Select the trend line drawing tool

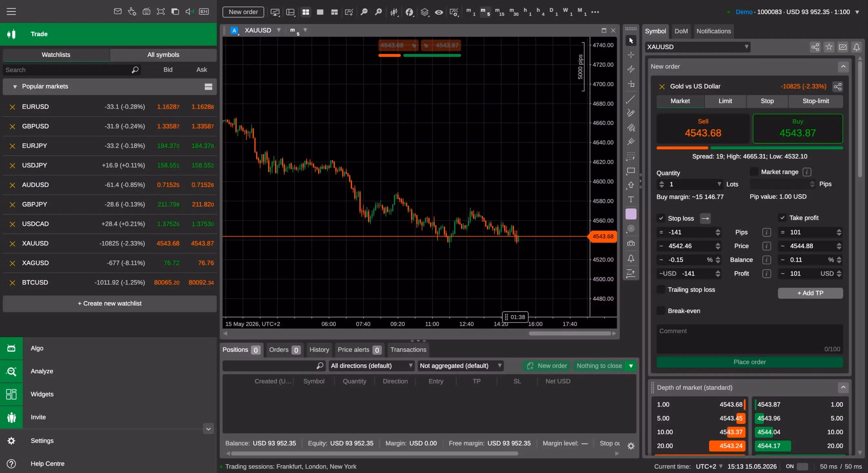coord(631,99)
